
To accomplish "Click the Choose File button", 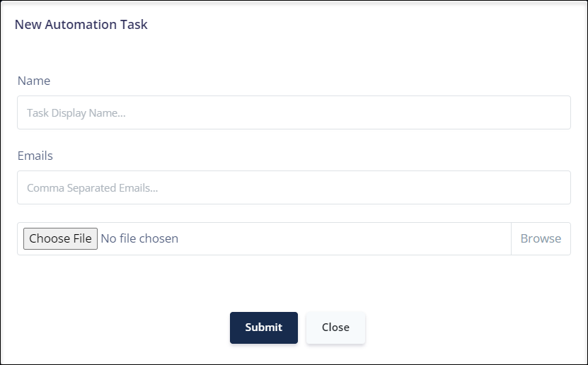I will [x=60, y=238].
